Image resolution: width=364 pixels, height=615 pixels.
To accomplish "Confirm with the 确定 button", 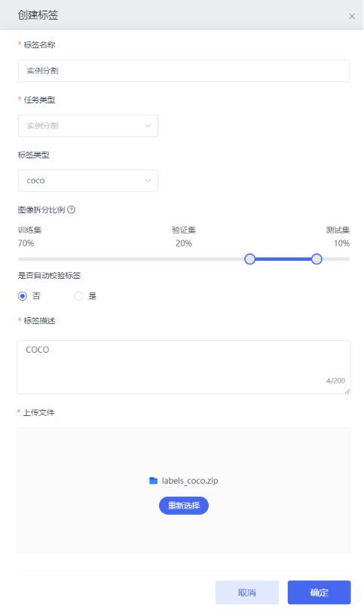I will coord(320,592).
